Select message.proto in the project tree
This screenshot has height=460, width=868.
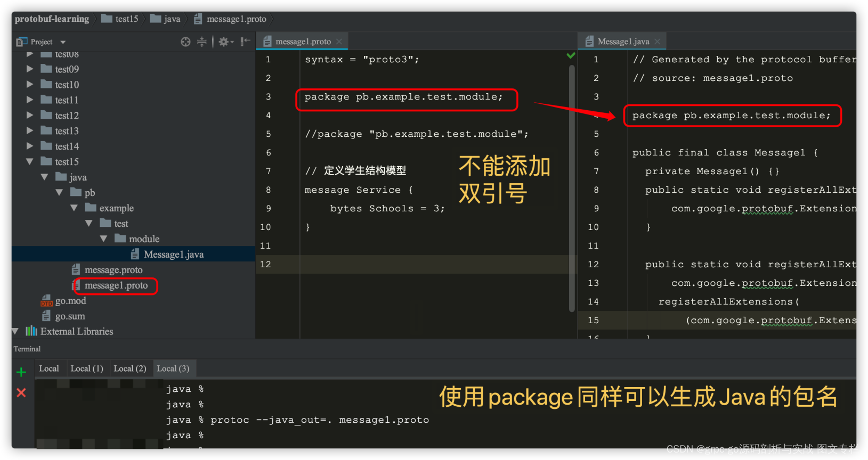113,270
